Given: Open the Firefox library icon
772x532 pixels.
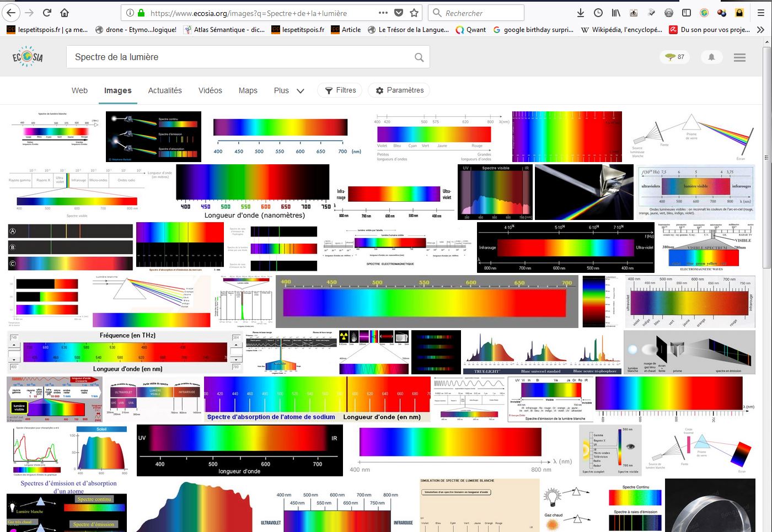Looking at the screenshot, I should click(616, 13).
